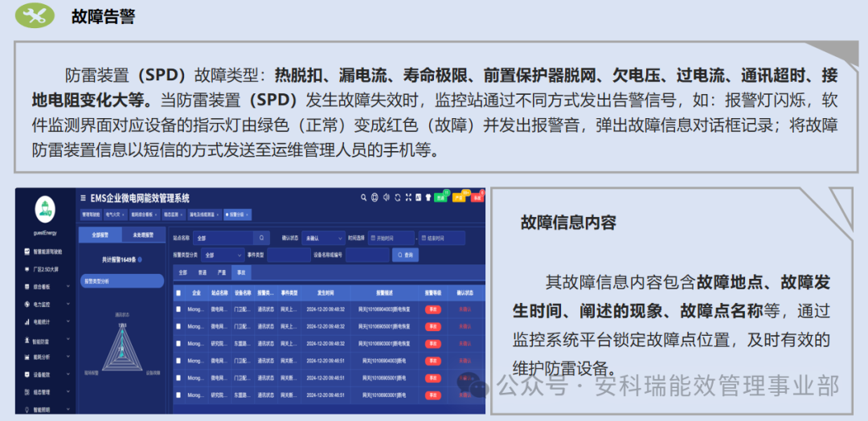Click the 组态管理 sidebar icon
Screen dimensions: 868x421
27,392
